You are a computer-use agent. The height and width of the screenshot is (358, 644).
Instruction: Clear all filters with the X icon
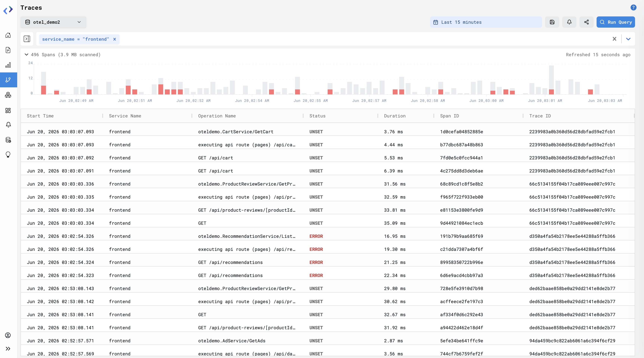(x=614, y=39)
